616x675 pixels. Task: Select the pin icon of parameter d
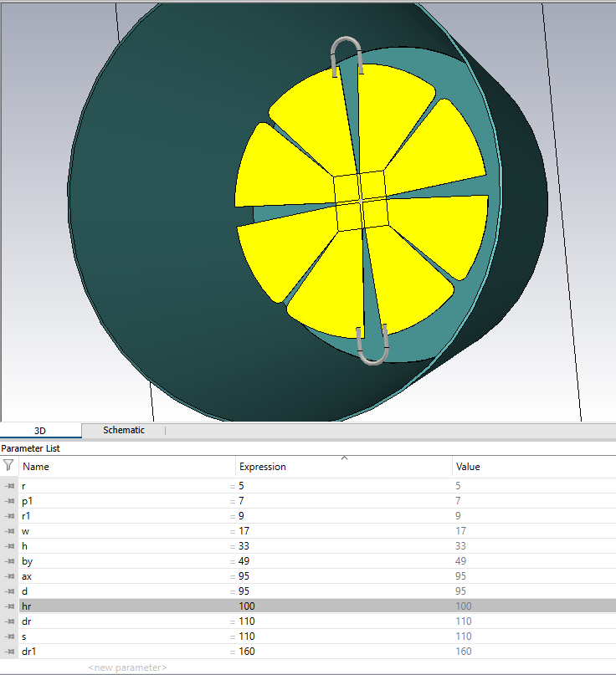click(x=9, y=591)
